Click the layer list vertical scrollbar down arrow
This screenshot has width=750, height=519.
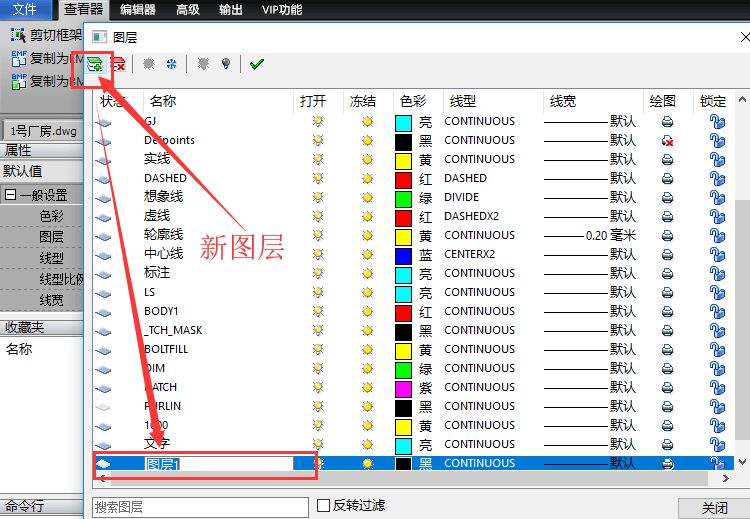(x=742, y=462)
